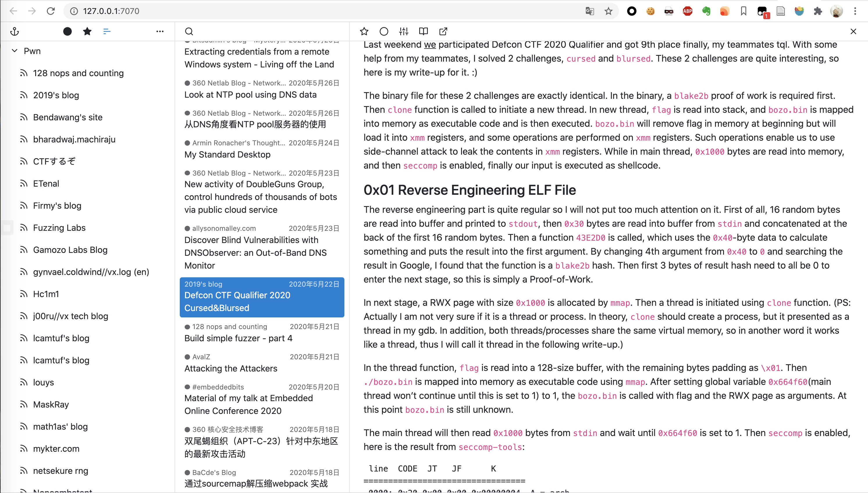Toggle article read/unread circle
The width and height of the screenshot is (868, 493).
pyautogui.click(x=384, y=31)
